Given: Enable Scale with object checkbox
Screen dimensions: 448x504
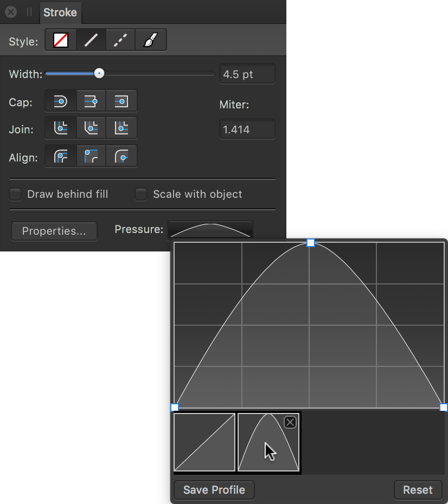Looking at the screenshot, I should [x=141, y=195].
